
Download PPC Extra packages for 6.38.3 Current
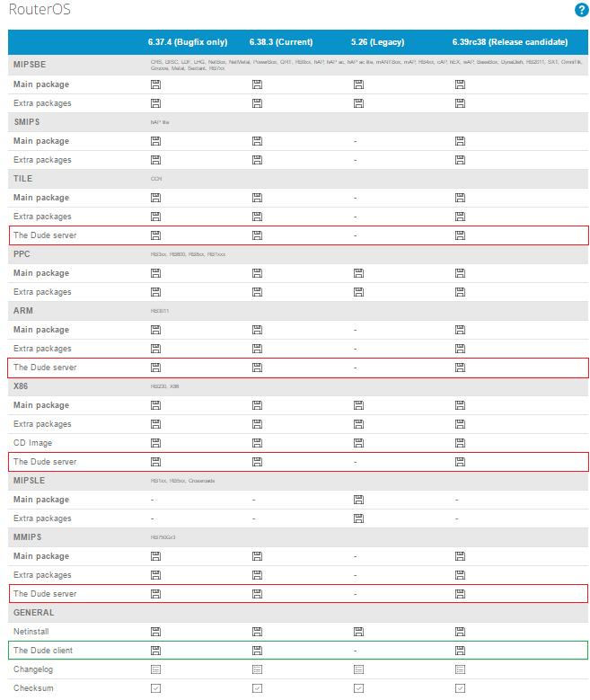tap(257, 292)
